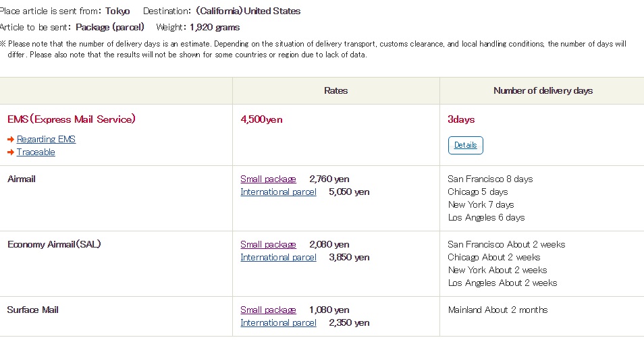Click the Economy Airmail(SAL) row label
644x344 pixels.
(x=54, y=244)
